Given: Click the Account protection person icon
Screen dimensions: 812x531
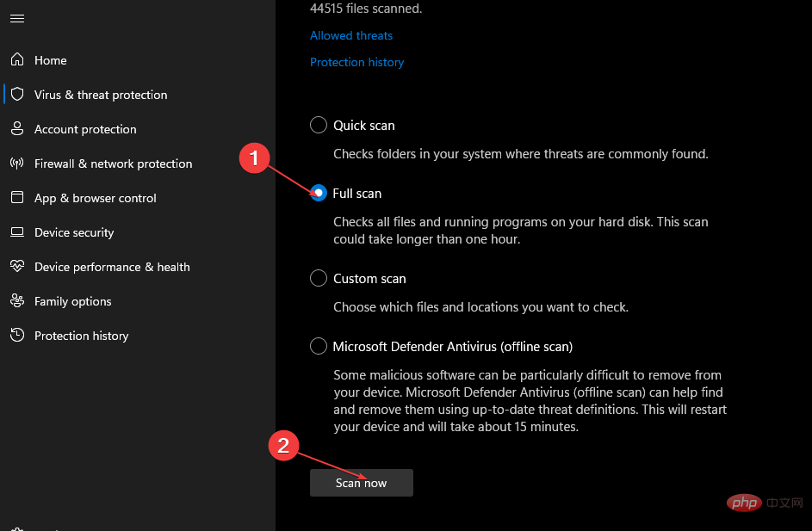Looking at the screenshot, I should pos(17,128).
